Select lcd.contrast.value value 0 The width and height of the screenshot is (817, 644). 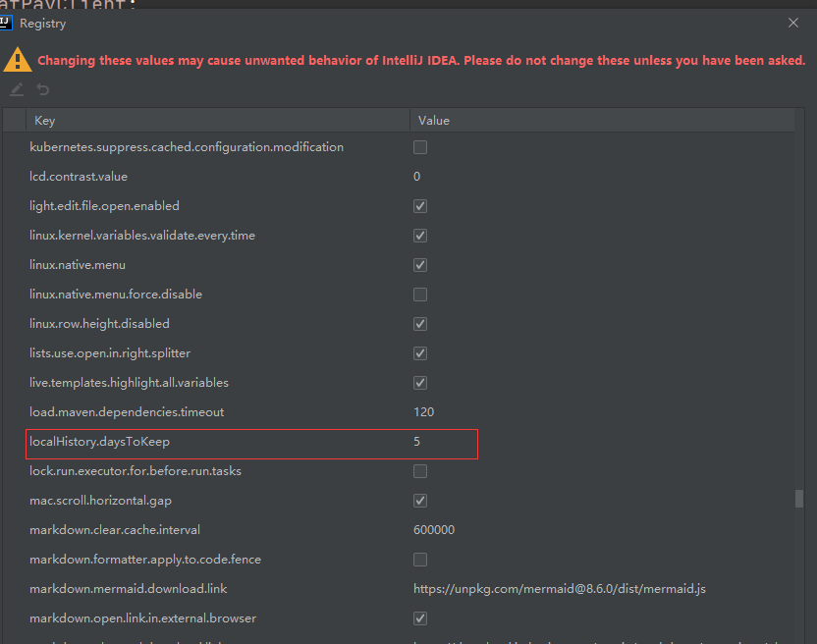tap(416, 177)
